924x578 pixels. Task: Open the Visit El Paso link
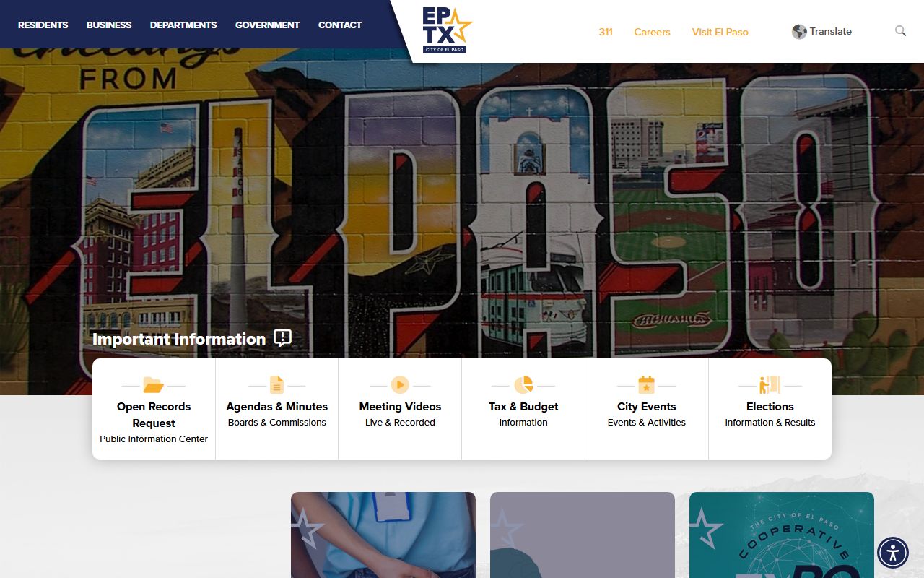[720, 32]
